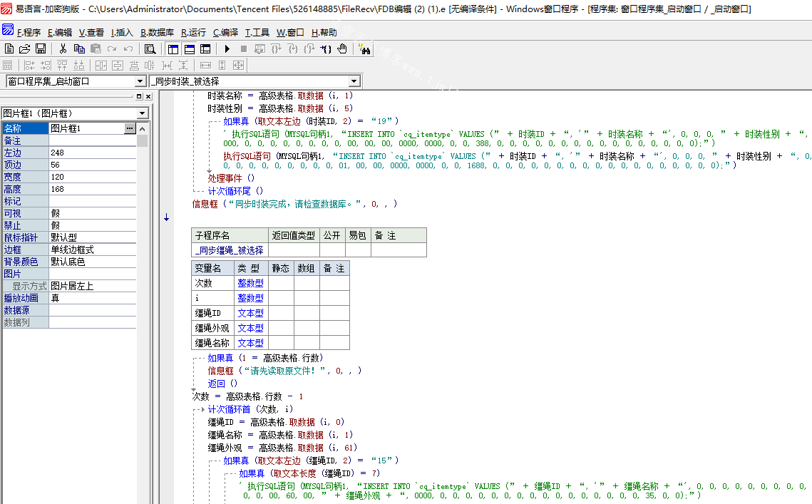Image resolution: width=812 pixels, height=504 pixels.
Task: Stop the running program square icon
Action: pos(243,48)
